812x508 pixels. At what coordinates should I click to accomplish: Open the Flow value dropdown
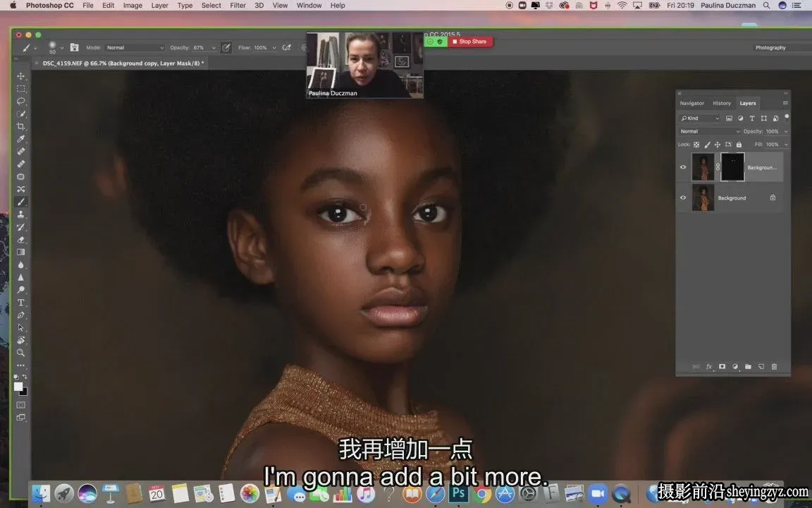(274, 48)
